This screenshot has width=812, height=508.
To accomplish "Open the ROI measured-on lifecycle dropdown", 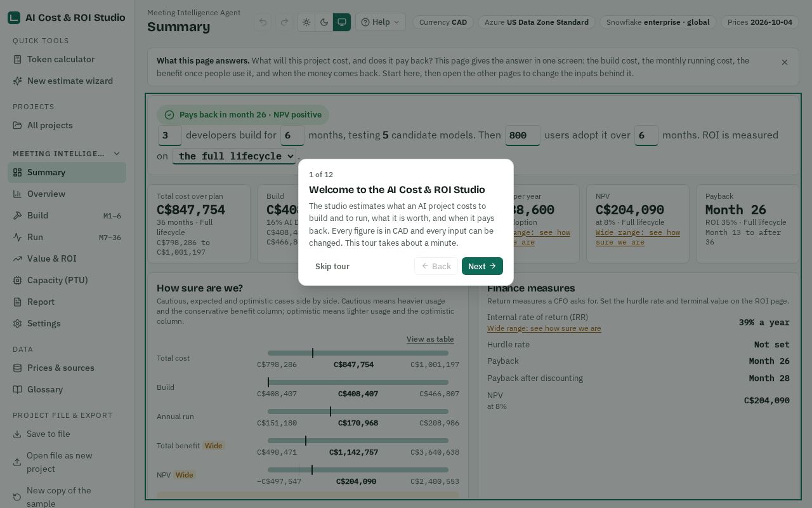I will tap(235, 156).
